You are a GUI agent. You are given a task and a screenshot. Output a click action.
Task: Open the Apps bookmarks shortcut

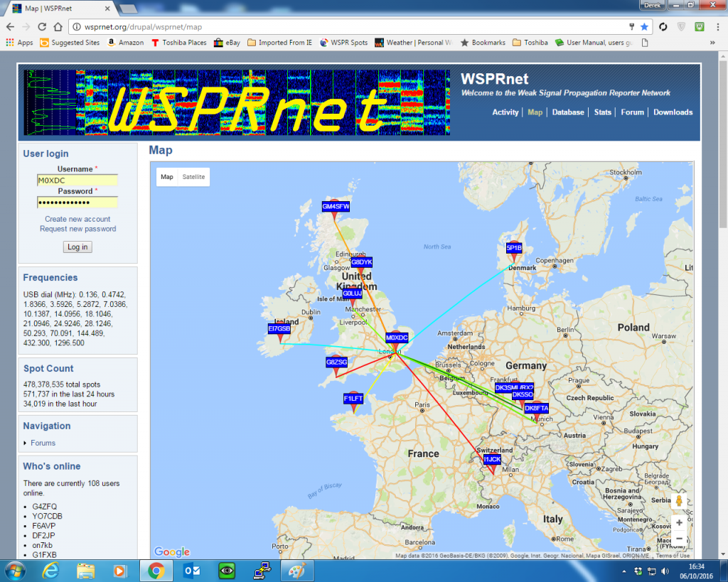click(x=19, y=43)
